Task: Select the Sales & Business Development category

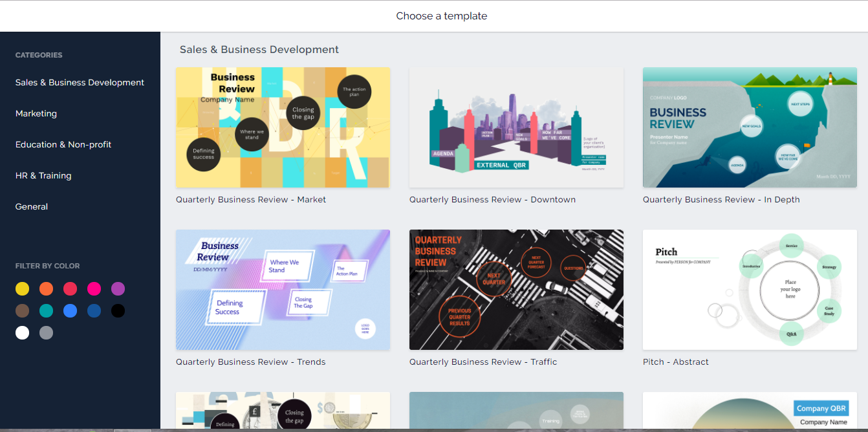Action: [80, 82]
